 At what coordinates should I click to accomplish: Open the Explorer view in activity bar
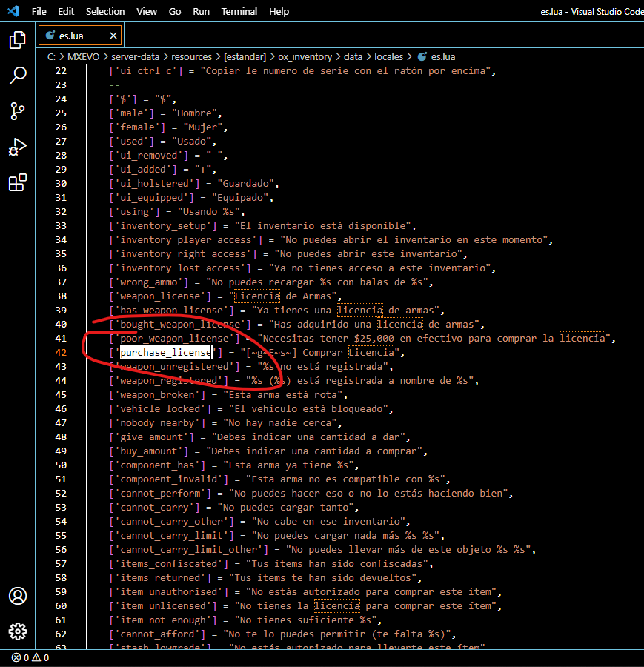(18, 40)
